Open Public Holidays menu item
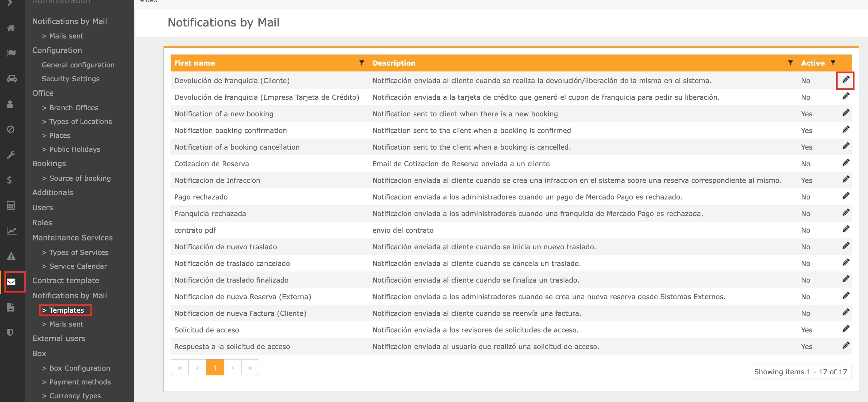868x402 pixels. coord(71,149)
